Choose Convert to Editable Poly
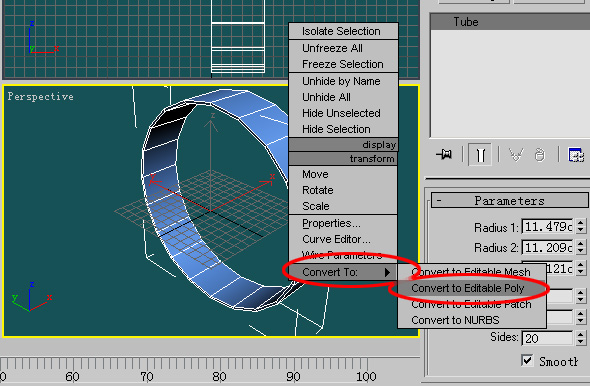 (467, 288)
